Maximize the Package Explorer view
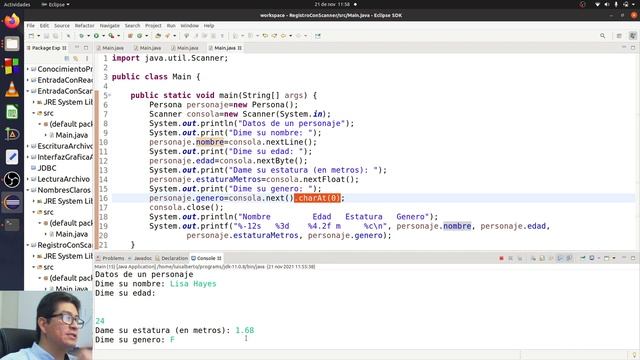640x360 pixels. click(86, 48)
